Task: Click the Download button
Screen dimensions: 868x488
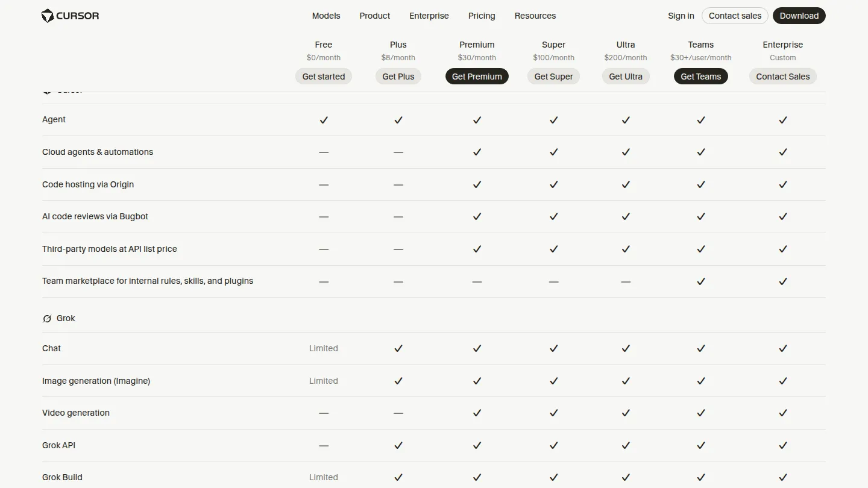Action: pos(799,16)
